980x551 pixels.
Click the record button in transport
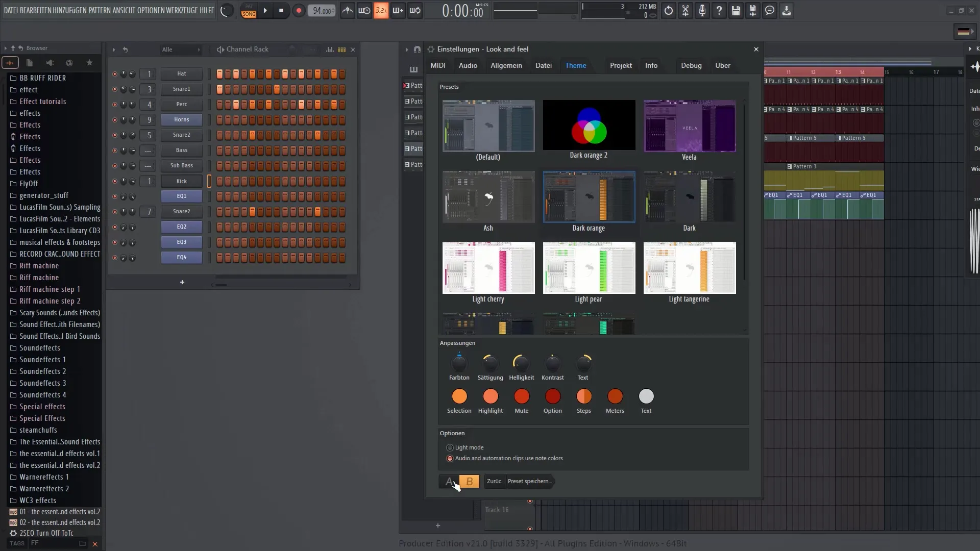point(299,10)
